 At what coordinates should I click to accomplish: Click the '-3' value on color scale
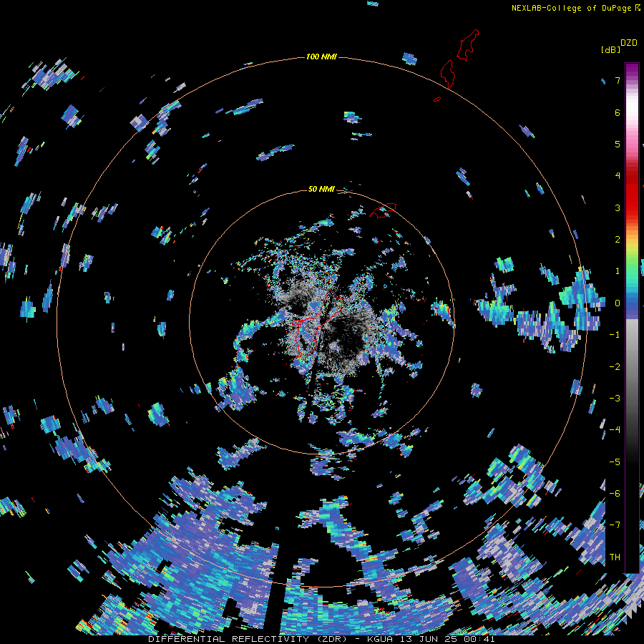pos(615,398)
